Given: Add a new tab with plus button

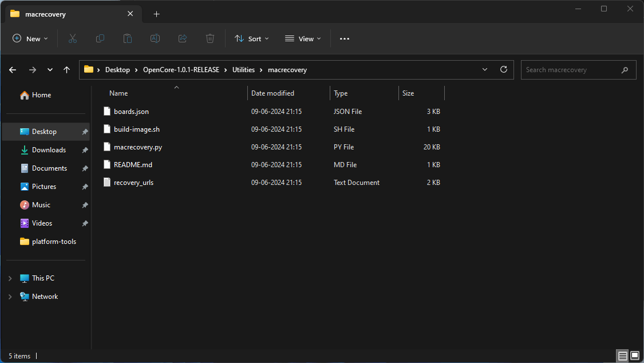Looking at the screenshot, I should tap(156, 14).
